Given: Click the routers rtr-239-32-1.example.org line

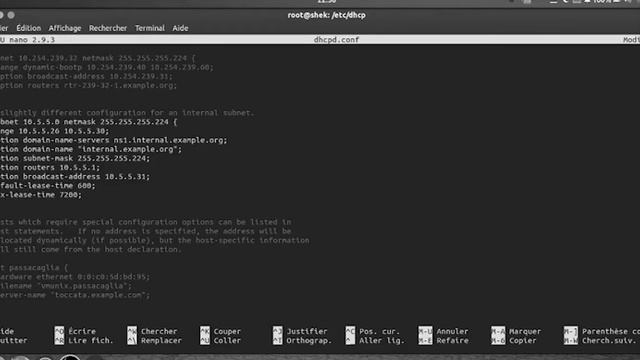Looking at the screenshot, I should pyautogui.click(x=89, y=85).
